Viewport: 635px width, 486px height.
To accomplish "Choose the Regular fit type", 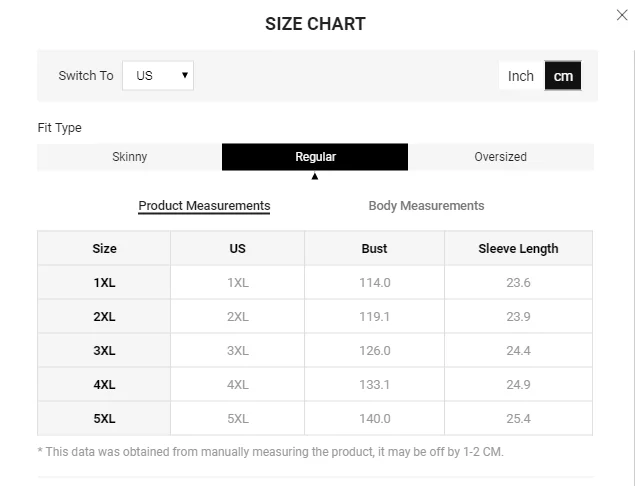I will (x=315, y=157).
